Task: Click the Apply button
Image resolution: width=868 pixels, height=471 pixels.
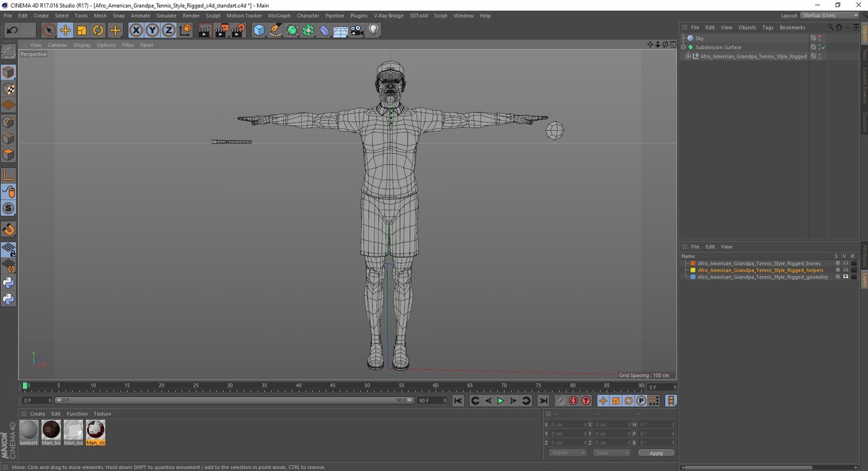Action: click(656, 453)
